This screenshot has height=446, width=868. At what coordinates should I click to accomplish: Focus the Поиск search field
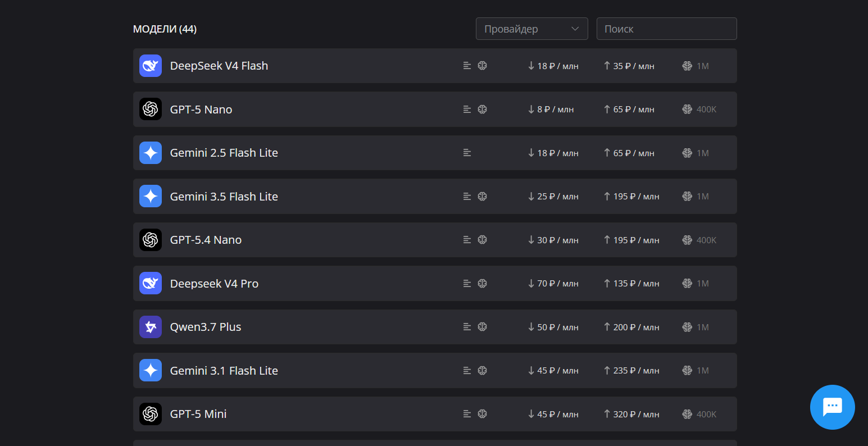point(666,29)
